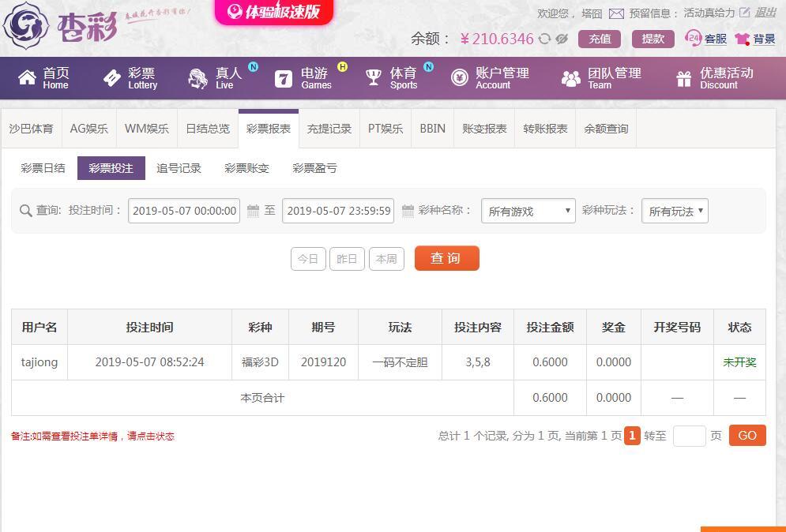Switch to the BBIN tab
The height and width of the screenshot is (532, 786).
(433, 129)
